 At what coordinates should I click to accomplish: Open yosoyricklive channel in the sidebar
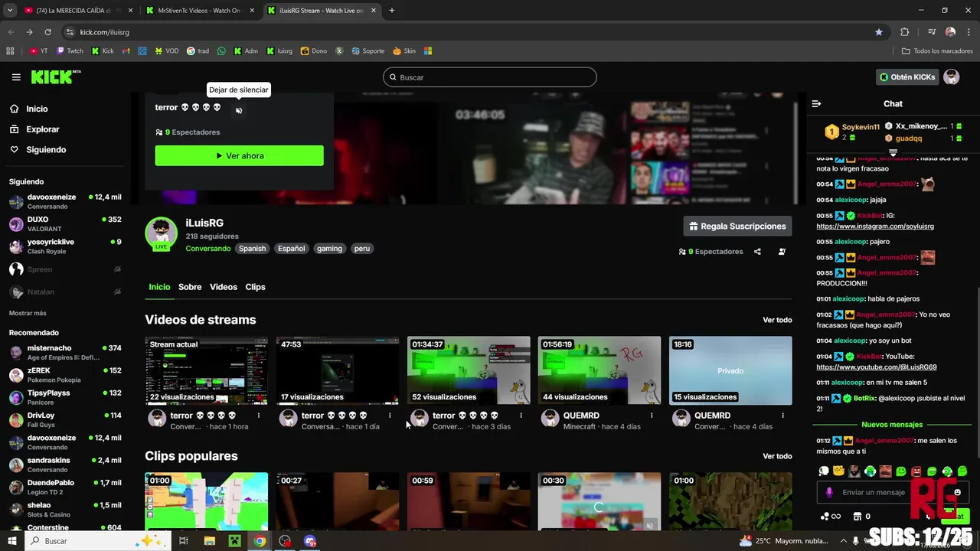point(65,246)
